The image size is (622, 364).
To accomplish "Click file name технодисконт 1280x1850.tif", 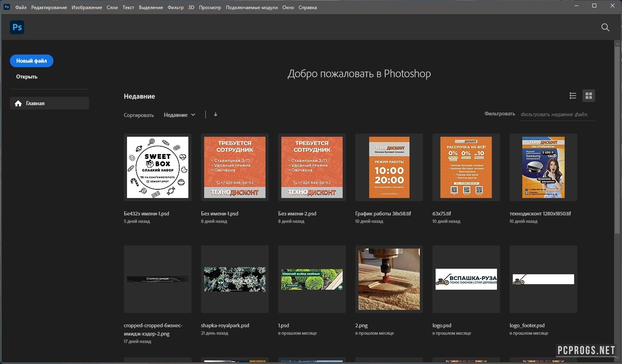I will (x=540, y=214).
